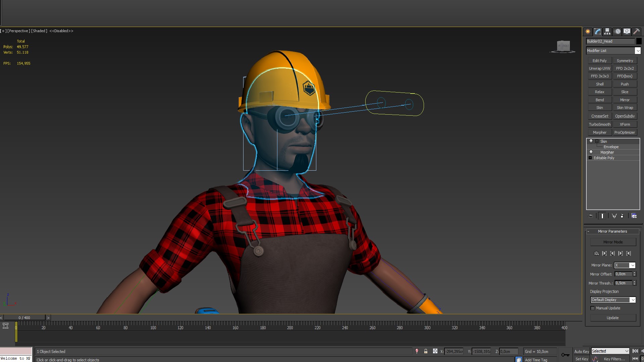Expand the Editable Poly entry
This screenshot has height=362, width=644.
coord(590,158)
